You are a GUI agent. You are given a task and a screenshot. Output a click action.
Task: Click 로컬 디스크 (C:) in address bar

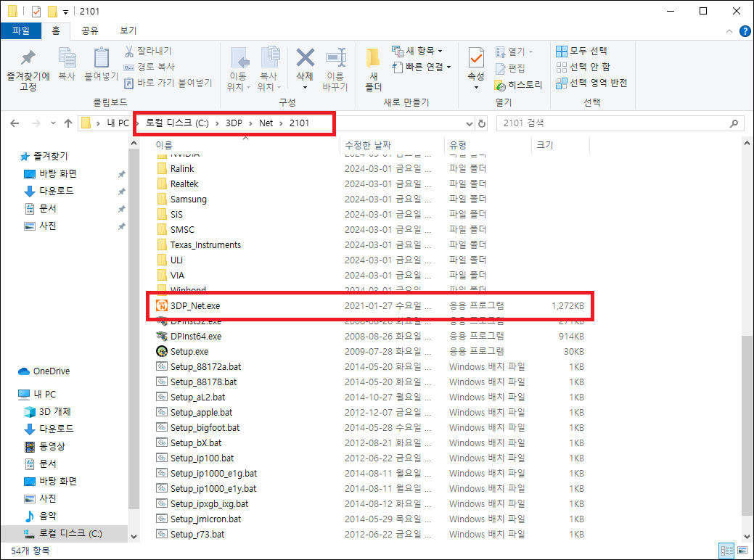click(x=178, y=123)
